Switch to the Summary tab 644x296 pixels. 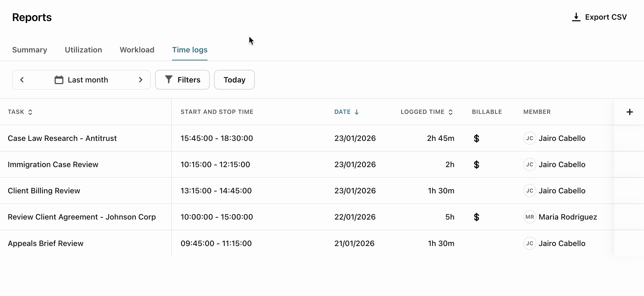coord(29,50)
